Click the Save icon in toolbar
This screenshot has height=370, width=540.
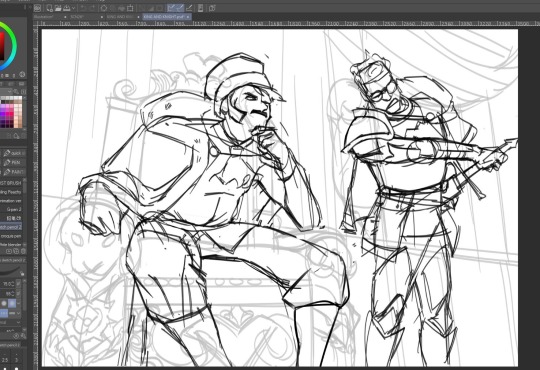pos(66,8)
